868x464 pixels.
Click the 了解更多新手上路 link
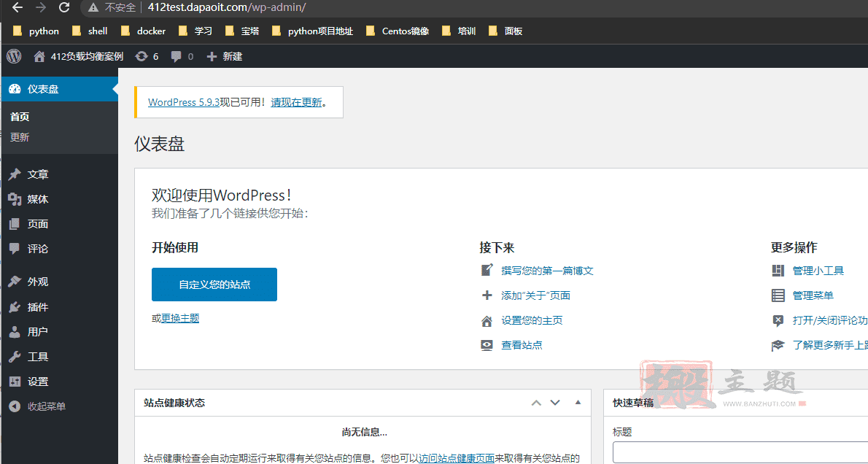[x=830, y=346]
